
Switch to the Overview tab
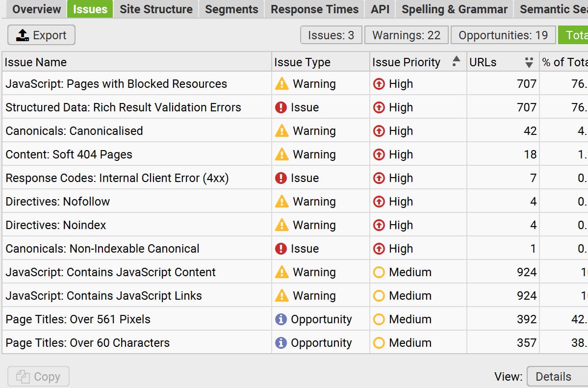tap(36, 8)
